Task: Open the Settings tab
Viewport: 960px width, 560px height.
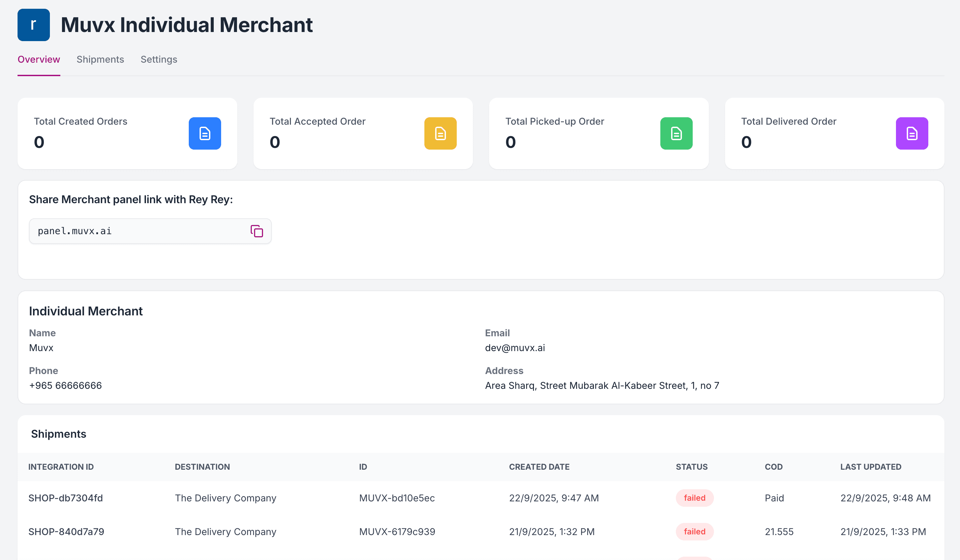Action: [158, 59]
